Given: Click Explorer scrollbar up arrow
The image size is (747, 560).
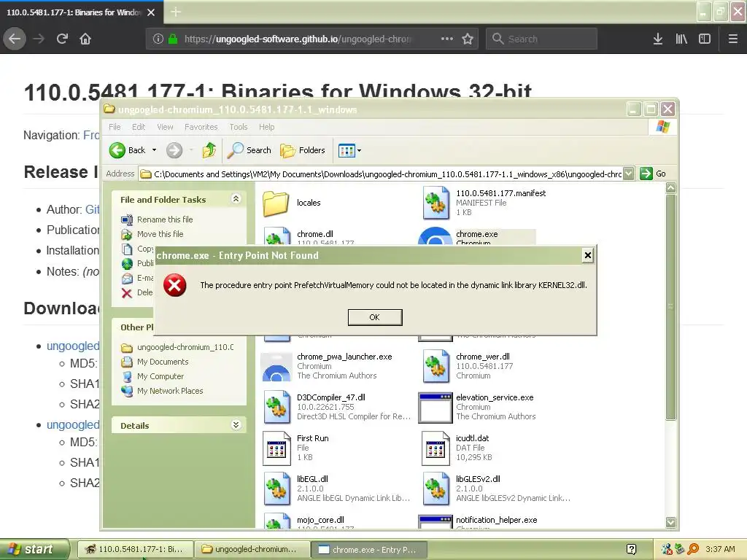Looking at the screenshot, I should point(671,187).
